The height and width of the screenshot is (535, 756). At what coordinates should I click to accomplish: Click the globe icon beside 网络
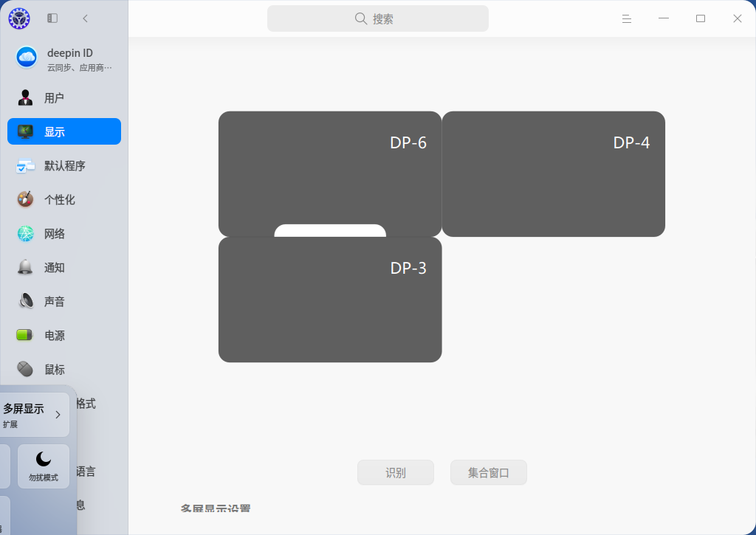pyautogui.click(x=26, y=234)
